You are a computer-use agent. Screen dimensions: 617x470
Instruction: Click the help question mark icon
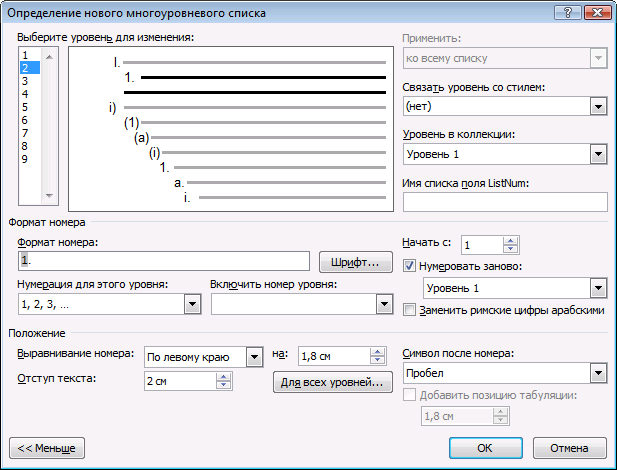567,13
